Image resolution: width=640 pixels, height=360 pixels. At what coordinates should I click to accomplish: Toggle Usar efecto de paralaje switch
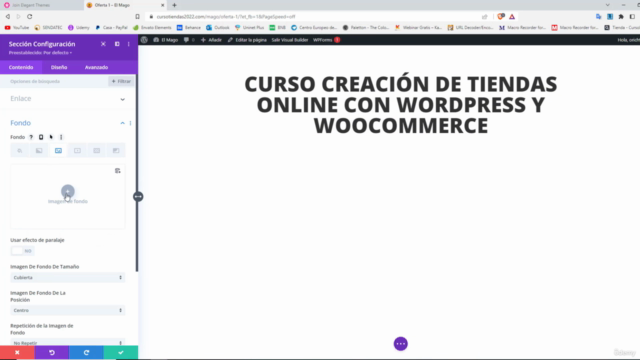point(22,251)
